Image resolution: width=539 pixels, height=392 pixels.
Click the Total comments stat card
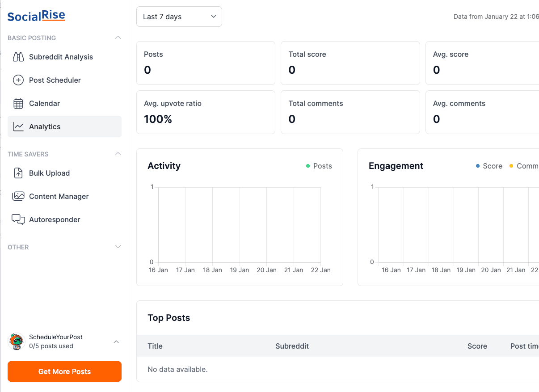coord(350,112)
